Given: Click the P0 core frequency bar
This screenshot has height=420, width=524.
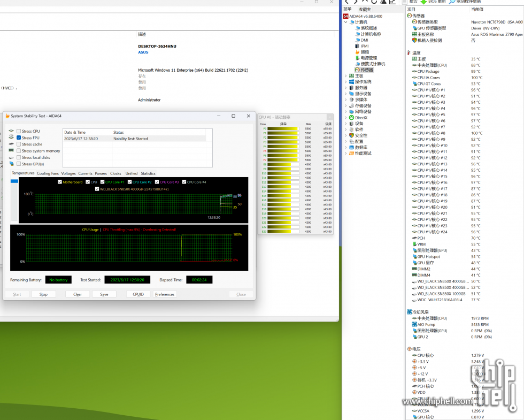Looking at the screenshot, I should (283, 128).
